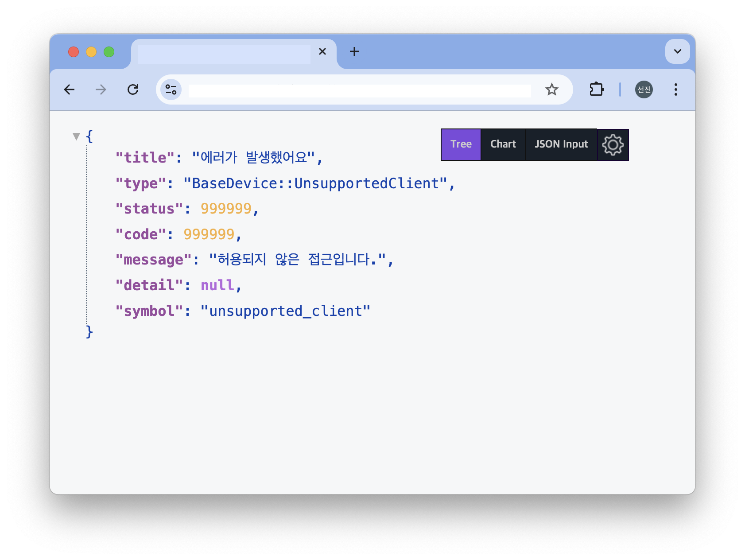Click the "unsupported_client" value
The image size is (745, 560).
point(286,311)
